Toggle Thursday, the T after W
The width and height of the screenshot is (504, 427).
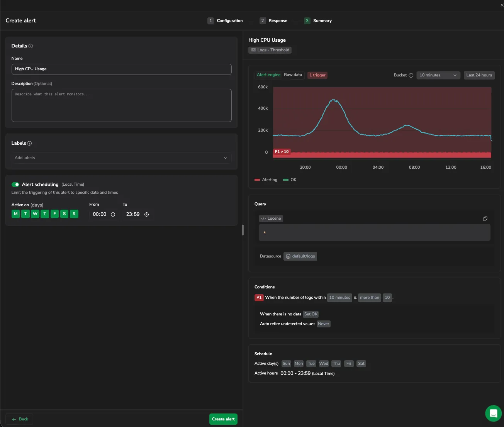pyautogui.click(x=45, y=214)
